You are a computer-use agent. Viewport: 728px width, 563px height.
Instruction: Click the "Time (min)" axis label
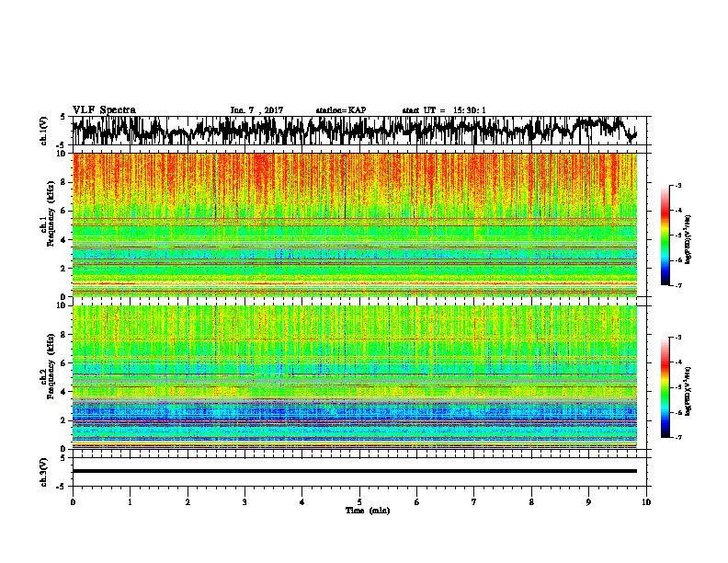[368, 511]
